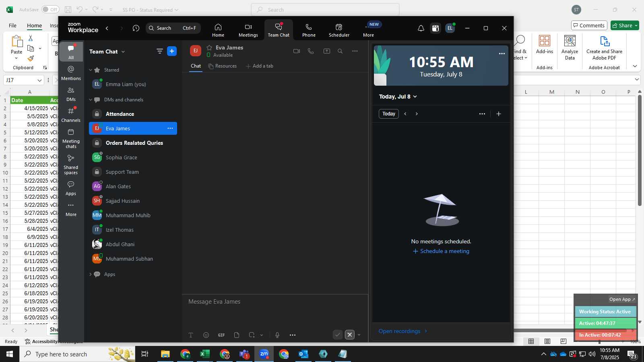Screen dimensions: 644x362
Task: Open DMs in chat sidebar
Action: [x=71, y=94]
